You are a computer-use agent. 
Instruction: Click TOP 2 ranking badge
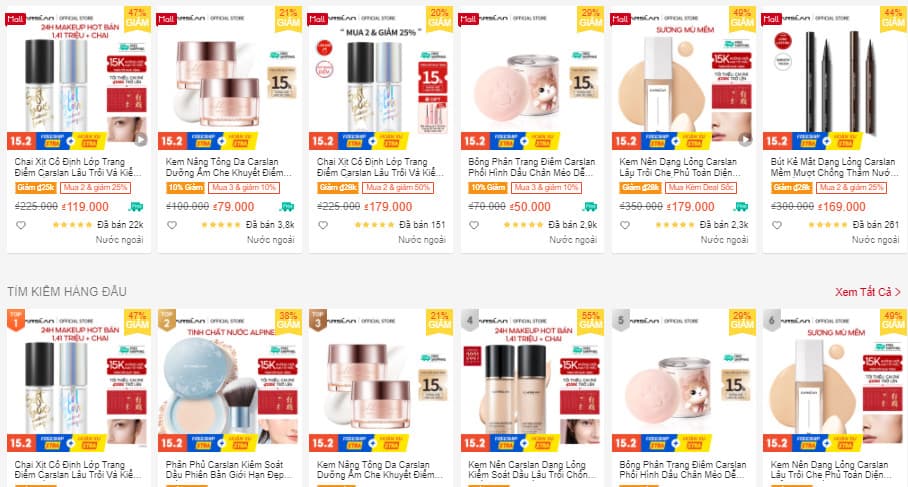tap(167, 320)
